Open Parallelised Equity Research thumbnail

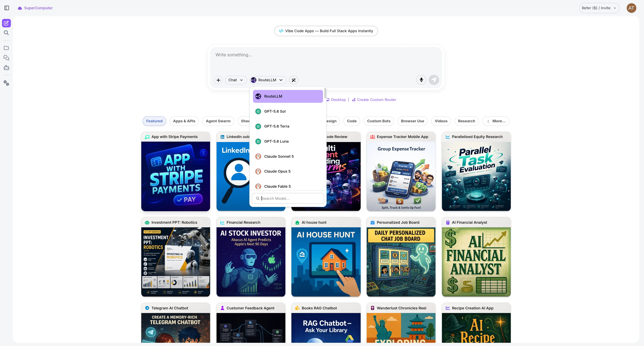coord(476,176)
